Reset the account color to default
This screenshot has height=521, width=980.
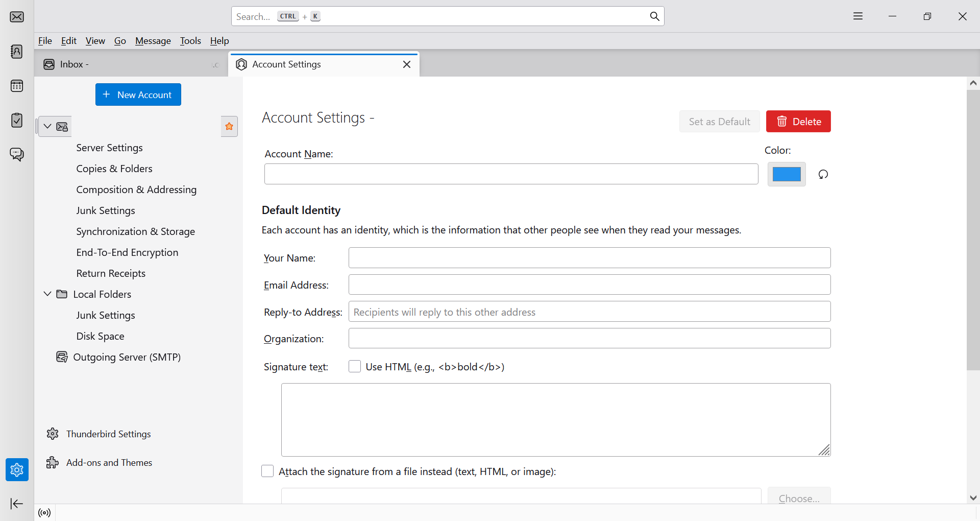[x=823, y=174]
